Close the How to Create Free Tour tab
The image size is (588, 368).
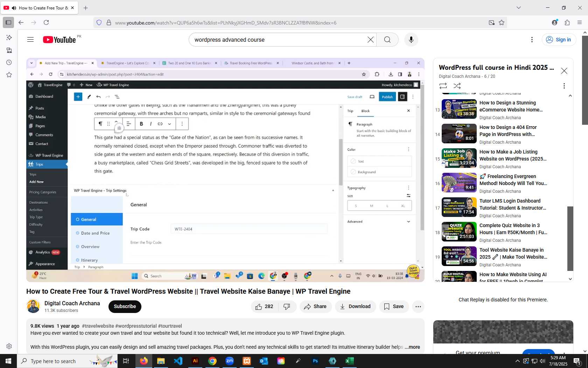(72, 8)
